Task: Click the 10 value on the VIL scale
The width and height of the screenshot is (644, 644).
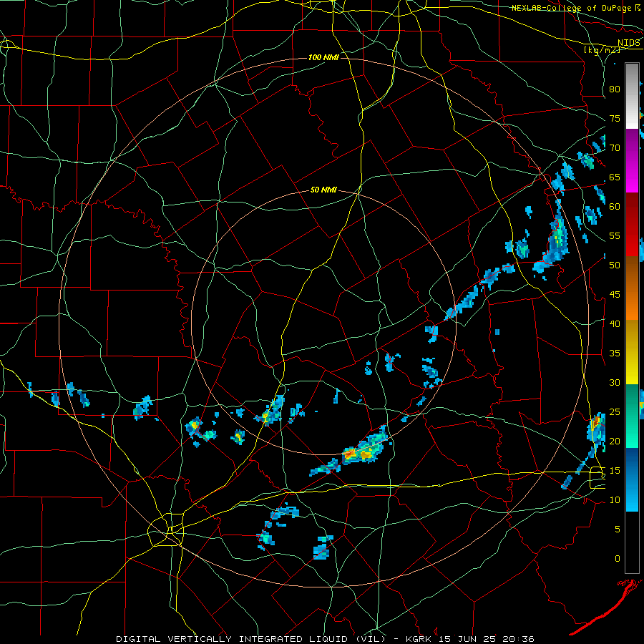Action: [615, 500]
